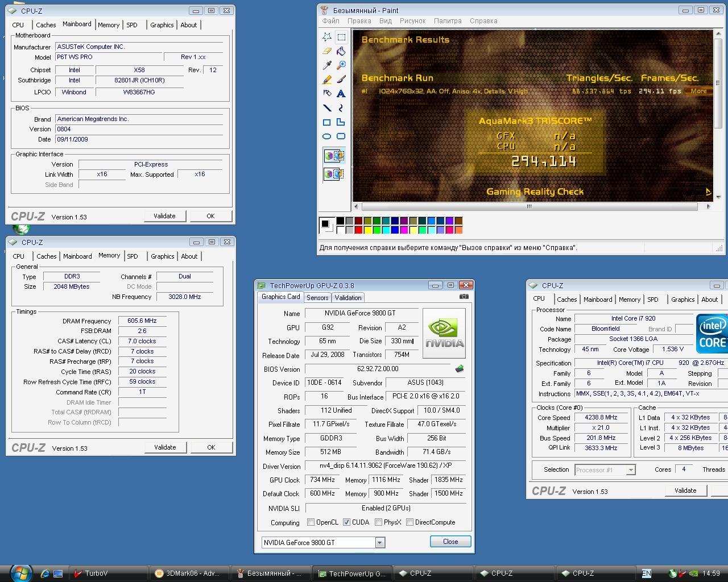Select the Rounded Rectangle tool in Paint

point(341,136)
